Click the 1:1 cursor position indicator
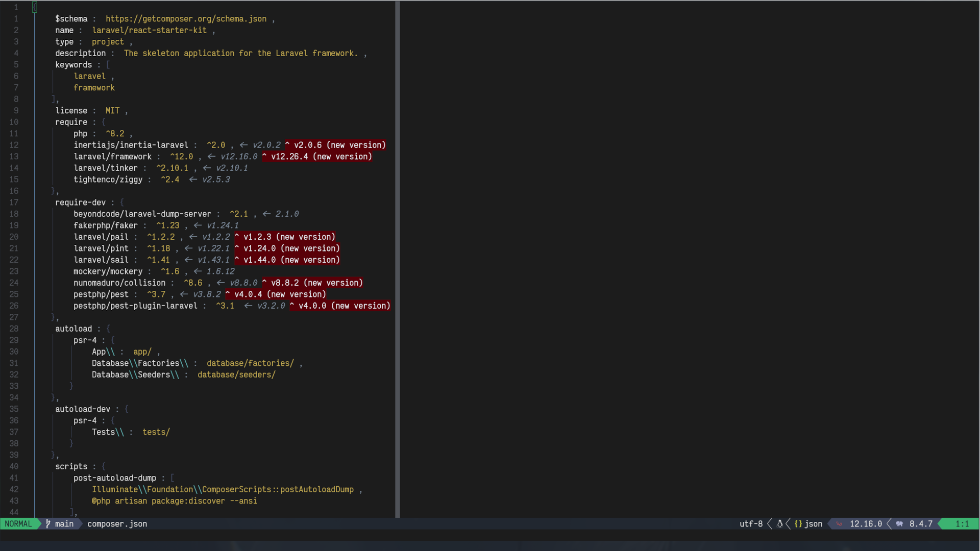The image size is (980, 551). tap(962, 524)
